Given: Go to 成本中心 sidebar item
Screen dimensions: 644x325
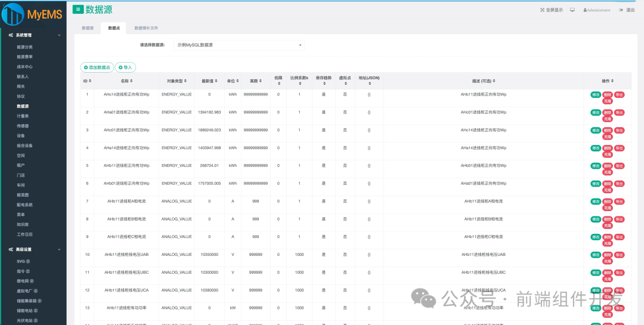Looking at the screenshot, I should pyautogui.click(x=24, y=67).
